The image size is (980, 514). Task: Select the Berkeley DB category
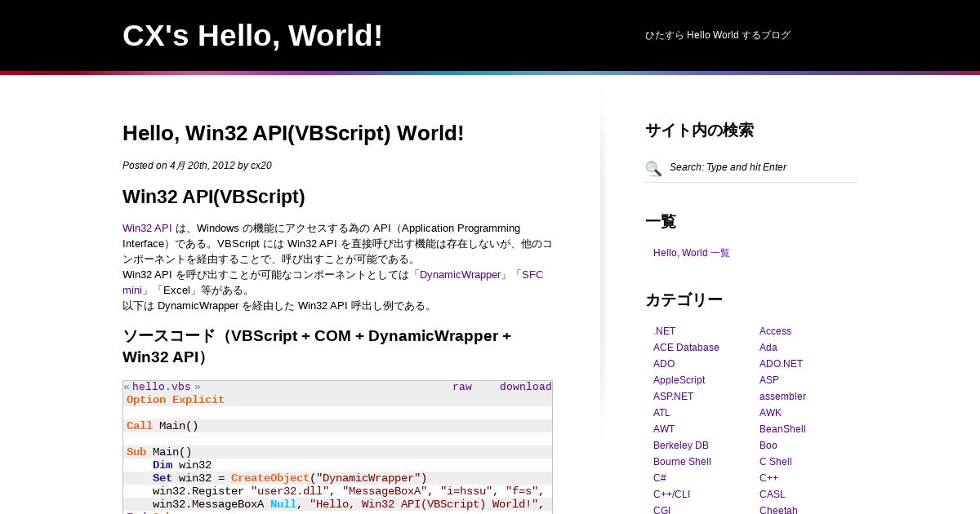point(681,445)
